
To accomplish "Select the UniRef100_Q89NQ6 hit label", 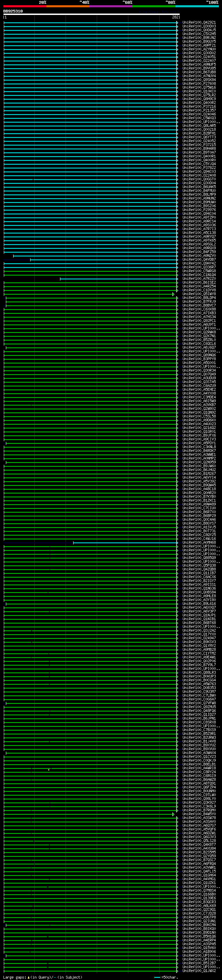I will [199, 355].
